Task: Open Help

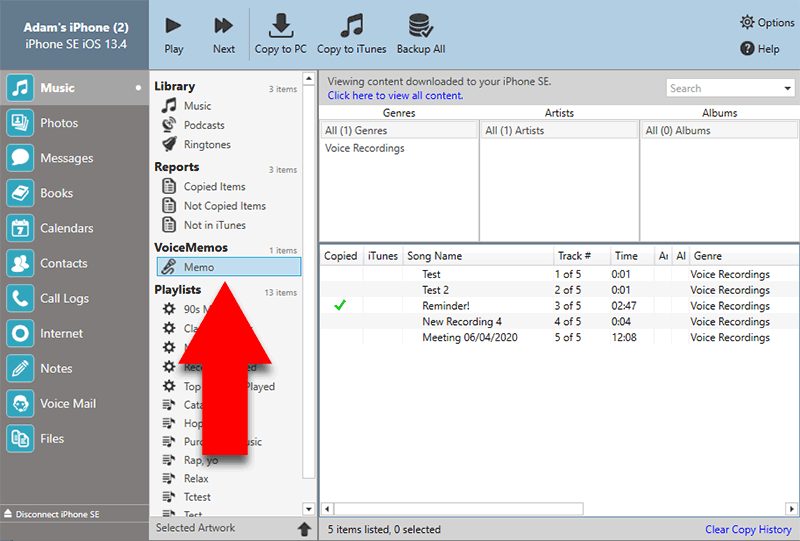Action: 760,49
